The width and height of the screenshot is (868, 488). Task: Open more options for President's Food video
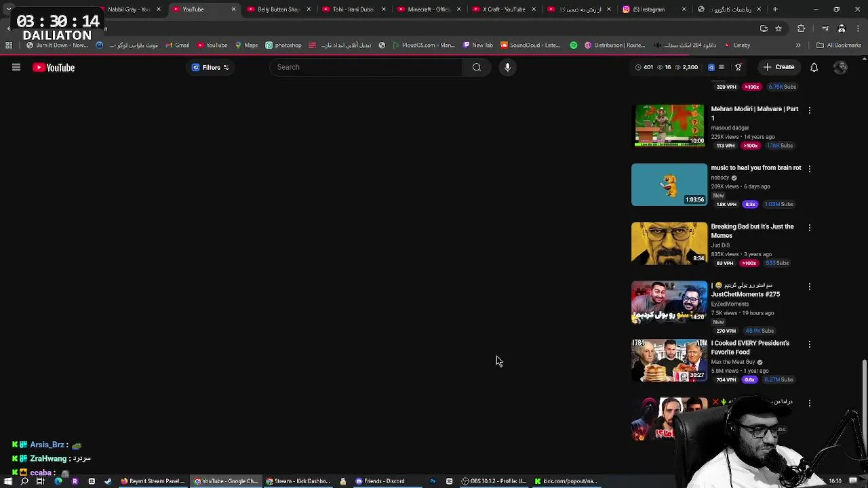809,344
